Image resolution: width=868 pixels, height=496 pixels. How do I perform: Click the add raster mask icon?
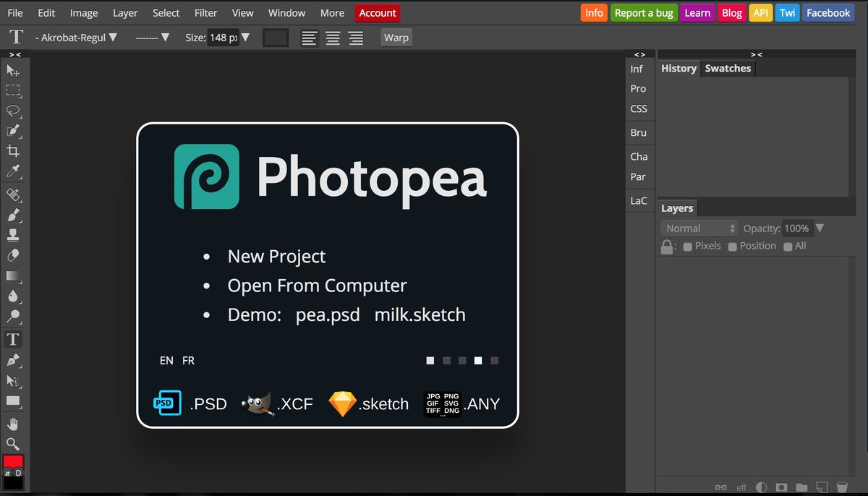[x=781, y=487]
